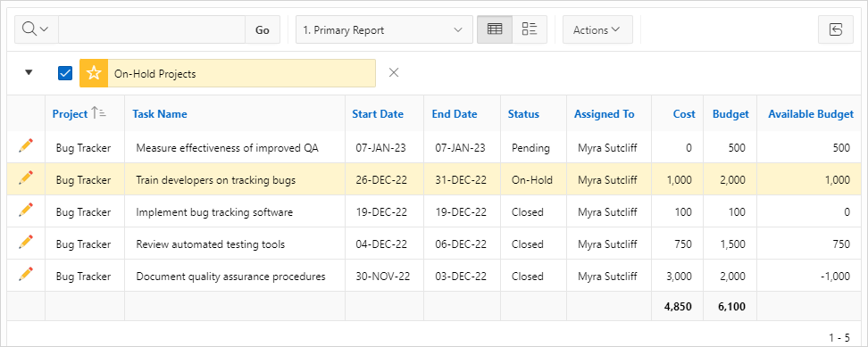The width and height of the screenshot is (868, 347).
Task: Click inside the search text field
Action: [152, 29]
